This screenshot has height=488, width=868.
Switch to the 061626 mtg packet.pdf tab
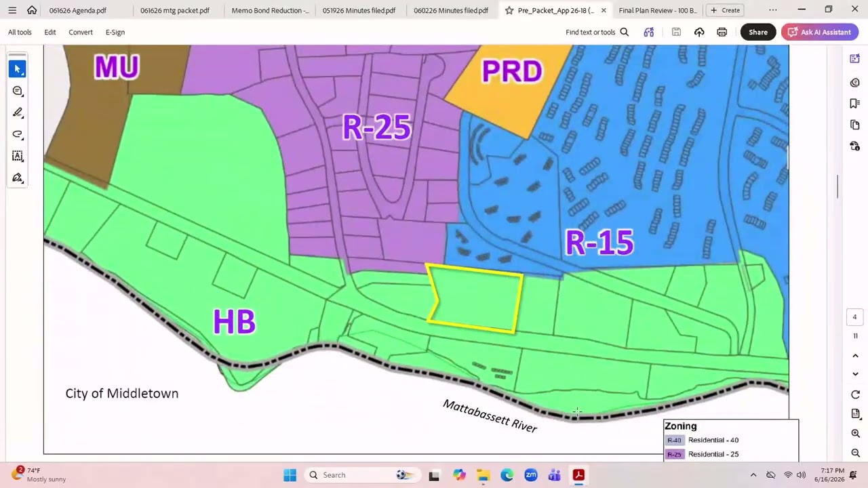pyautogui.click(x=175, y=10)
